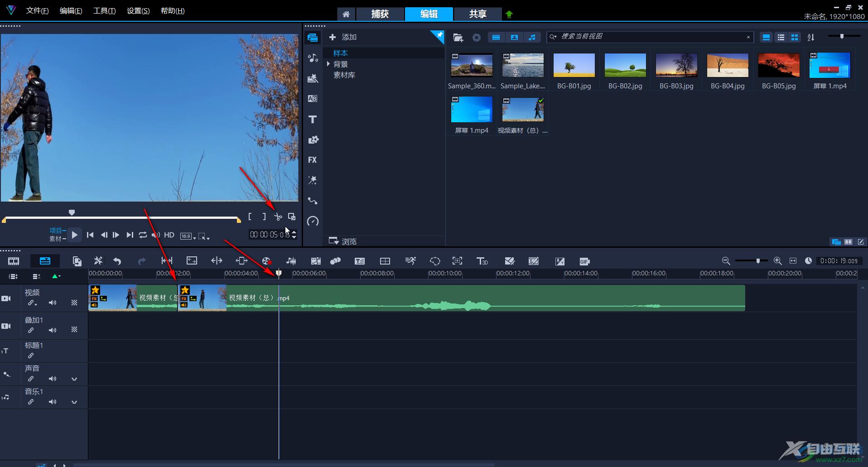This screenshot has height=467, width=868.
Task: Expand the 声音 track chevron
Action: click(74, 379)
